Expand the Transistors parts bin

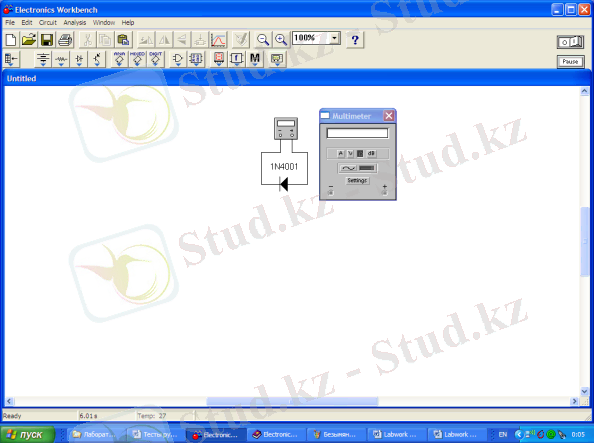(x=97, y=59)
